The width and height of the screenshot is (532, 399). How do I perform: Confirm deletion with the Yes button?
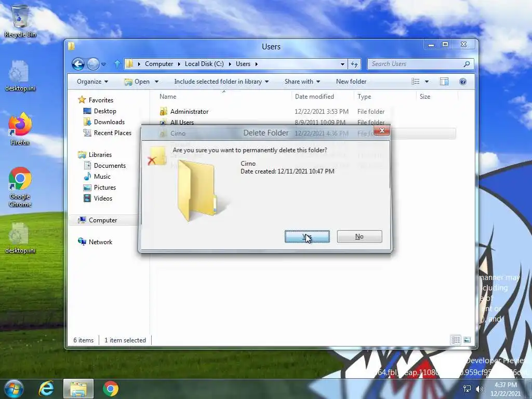(x=307, y=236)
